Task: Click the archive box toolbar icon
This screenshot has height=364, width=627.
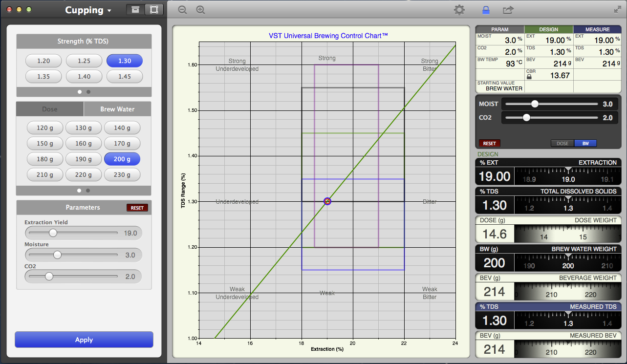Action: [x=135, y=10]
